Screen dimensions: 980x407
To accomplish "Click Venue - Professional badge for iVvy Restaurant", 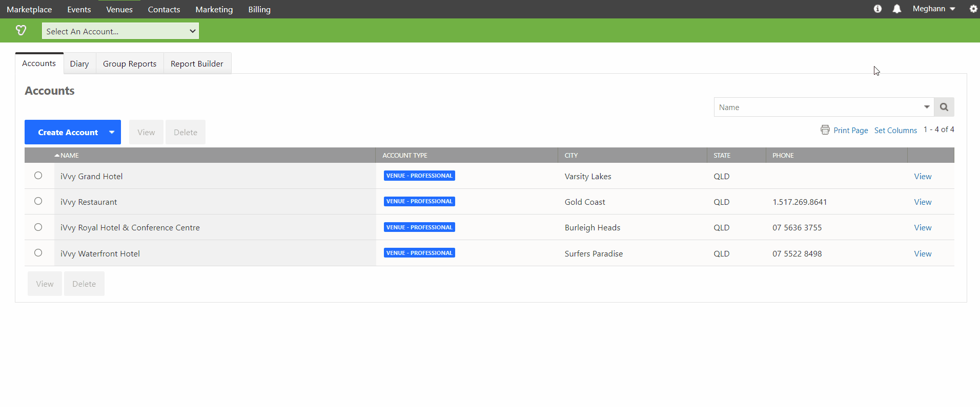I will (419, 201).
